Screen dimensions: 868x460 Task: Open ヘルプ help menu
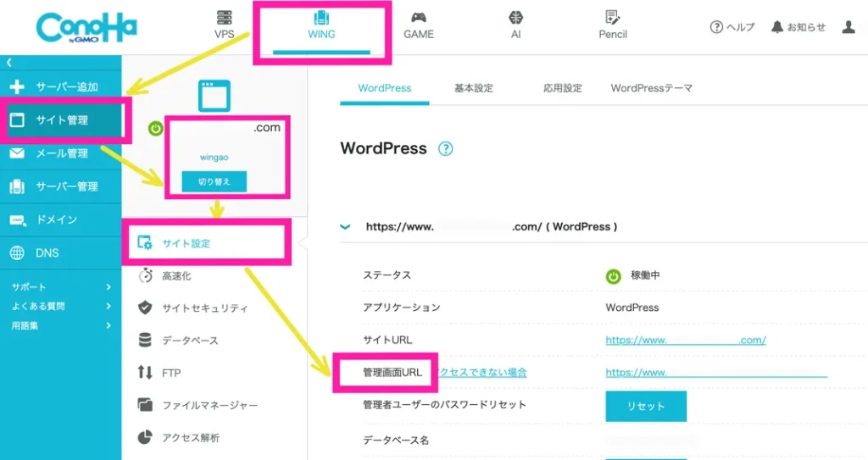tap(732, 26)
